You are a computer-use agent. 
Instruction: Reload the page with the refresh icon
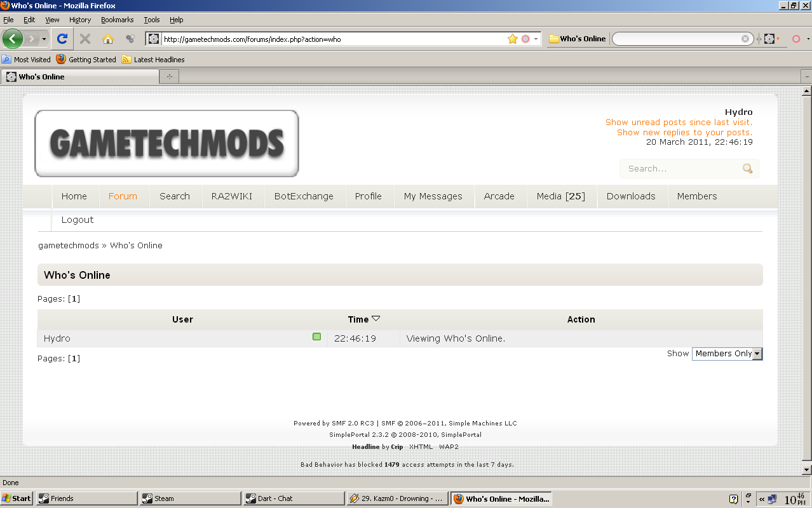pyautogui.click(x=62, y=39)
